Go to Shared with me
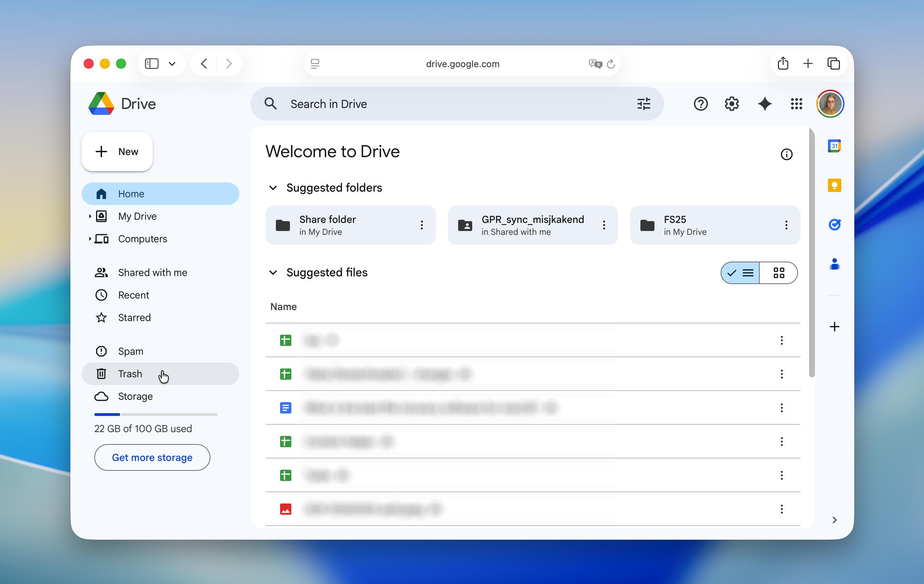The height and width of the screenshot is (584, 924). 152,272
